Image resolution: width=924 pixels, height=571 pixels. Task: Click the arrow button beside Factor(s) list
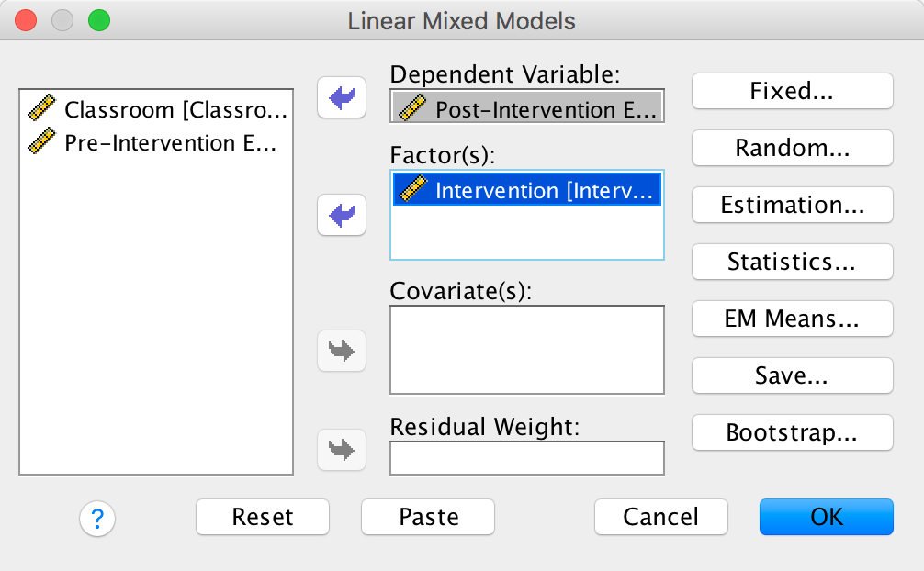tap(341, 217)
